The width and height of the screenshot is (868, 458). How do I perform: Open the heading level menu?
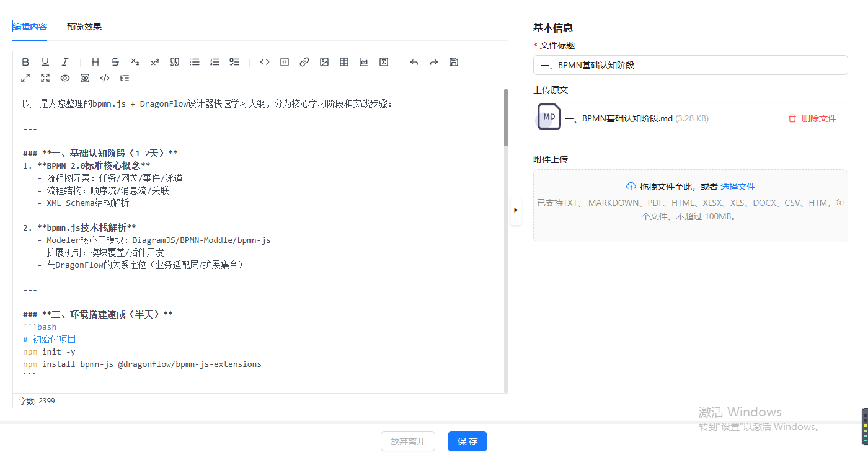click(x=95, y=62)
